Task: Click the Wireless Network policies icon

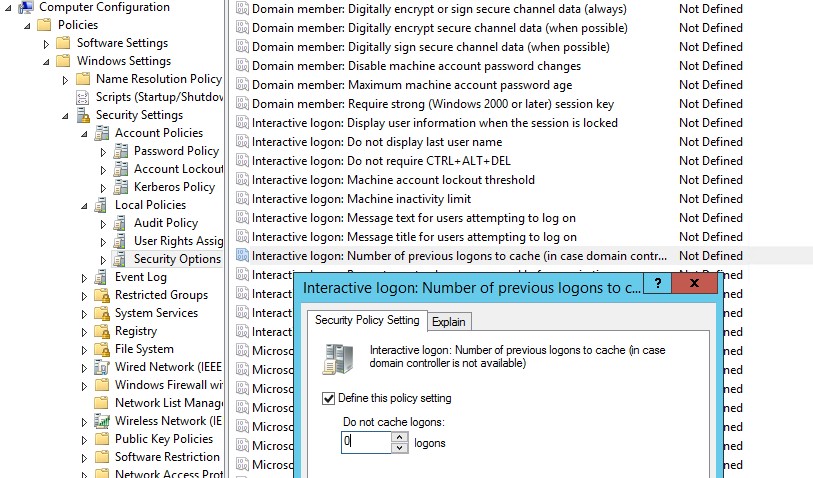Action: [101, 421]
